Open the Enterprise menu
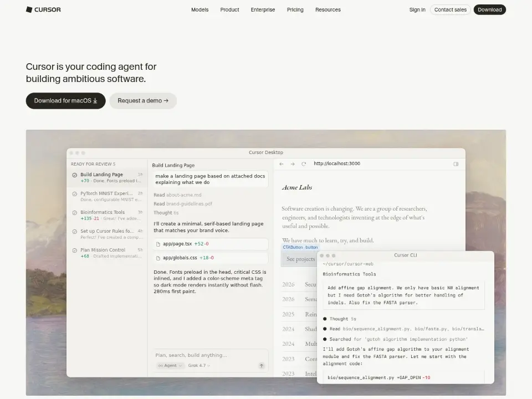The height and width of the screenshot is (399, 532). coord(263,10)
